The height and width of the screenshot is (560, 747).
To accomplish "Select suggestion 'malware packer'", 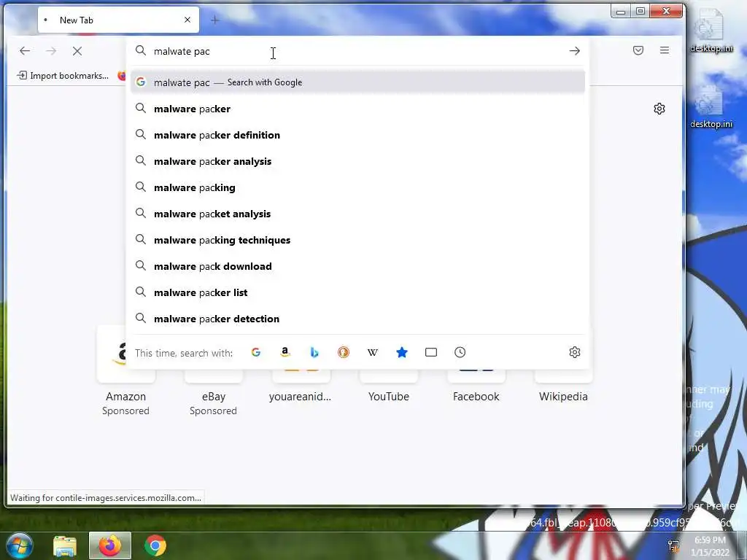I will [357, 109].
